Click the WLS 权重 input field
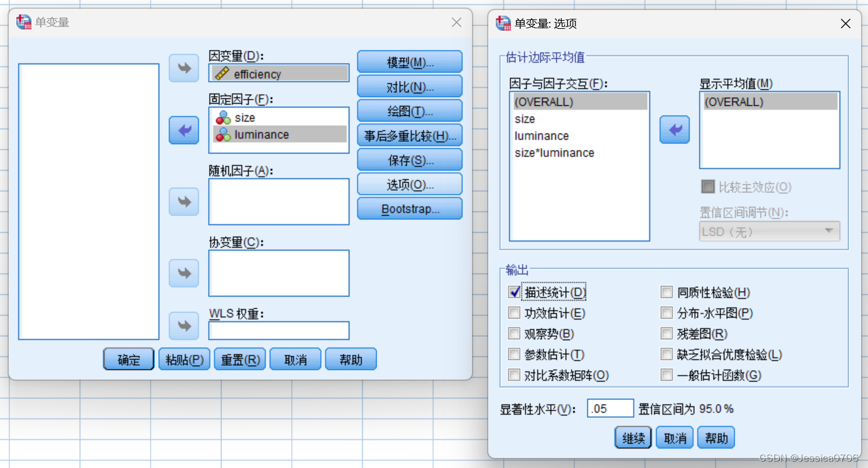Screen dimensions: 868x468 tap(279, 331)
